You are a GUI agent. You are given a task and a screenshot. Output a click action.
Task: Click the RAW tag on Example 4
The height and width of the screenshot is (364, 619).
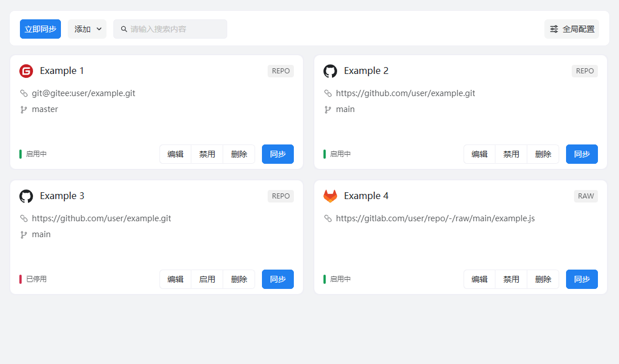(585, 196)
